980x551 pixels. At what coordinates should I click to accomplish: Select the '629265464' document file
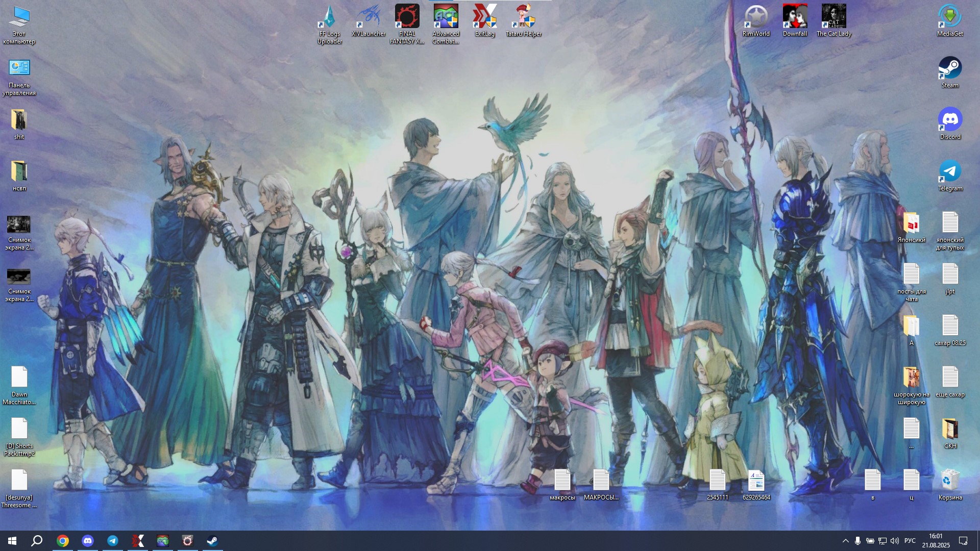(x=756, y=485)
